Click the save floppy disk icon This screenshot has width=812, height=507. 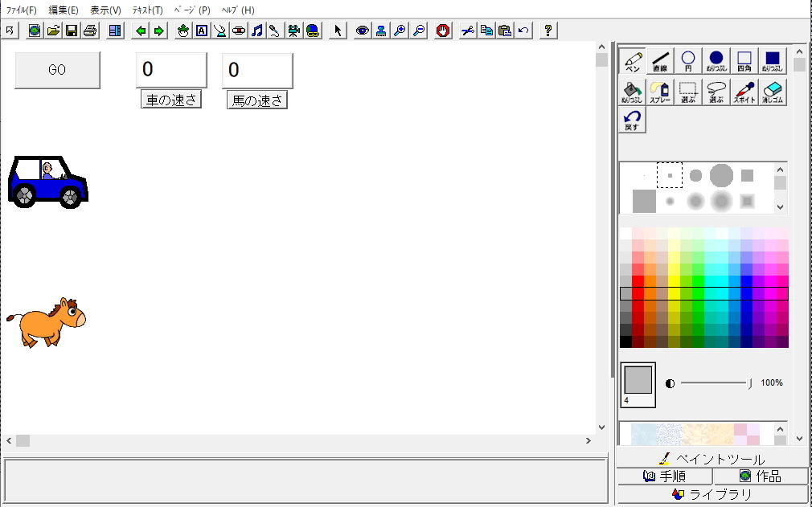pos(72,31)
